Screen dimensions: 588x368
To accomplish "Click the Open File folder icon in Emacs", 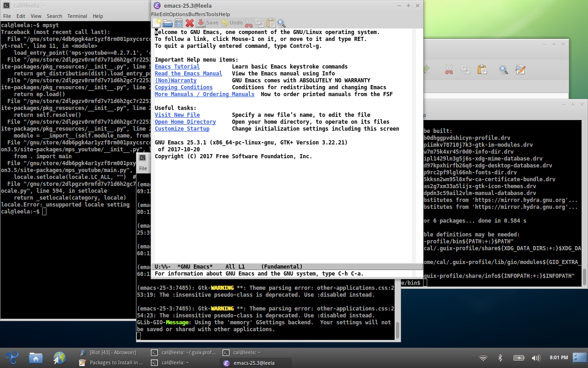I will 168,23.
